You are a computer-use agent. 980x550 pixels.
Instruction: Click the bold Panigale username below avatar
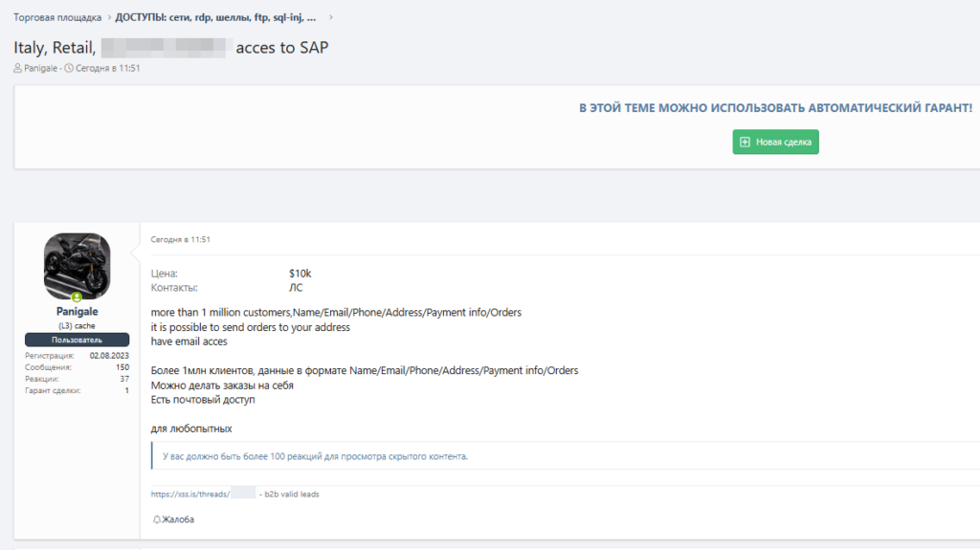pyautogui.click(x=77, y=312)
